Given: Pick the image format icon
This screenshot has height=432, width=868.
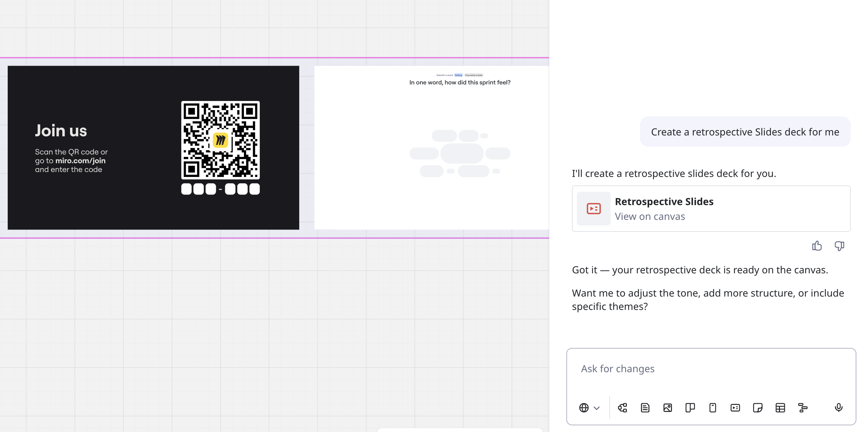Looking at the screenshot, I should pyautogui.click(x=667, y=408).
